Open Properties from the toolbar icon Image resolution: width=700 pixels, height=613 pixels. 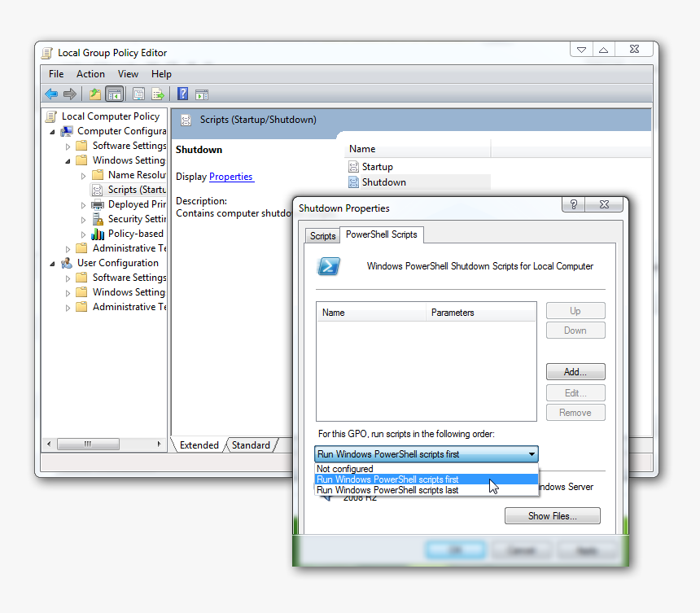click(x=138, y=94)
